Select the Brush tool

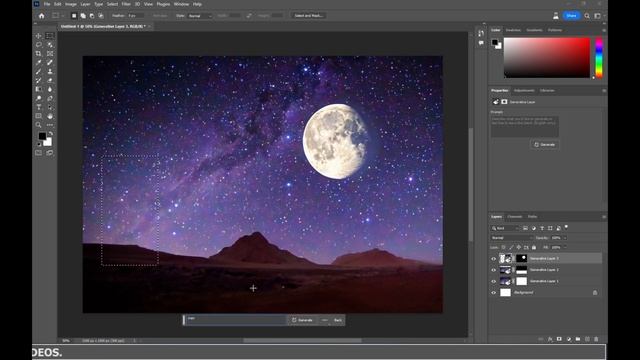(x=38, y=72)
